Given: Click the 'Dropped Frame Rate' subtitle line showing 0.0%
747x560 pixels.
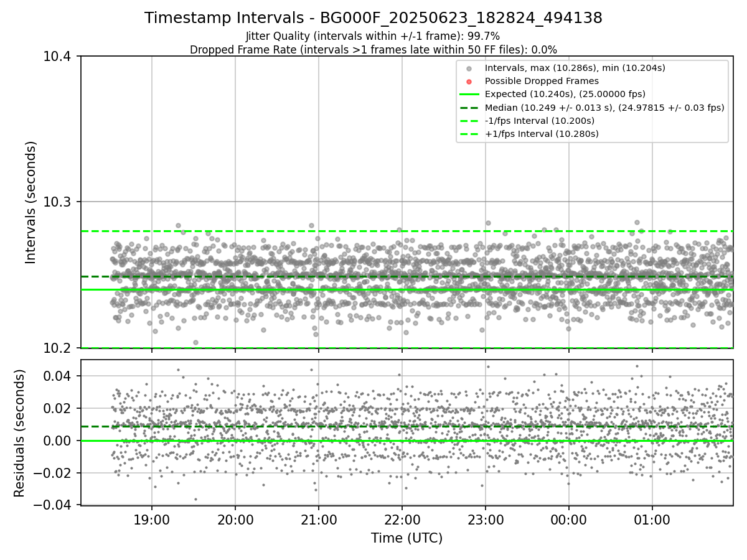Looking at the screenshot, I should click(374, 50).
